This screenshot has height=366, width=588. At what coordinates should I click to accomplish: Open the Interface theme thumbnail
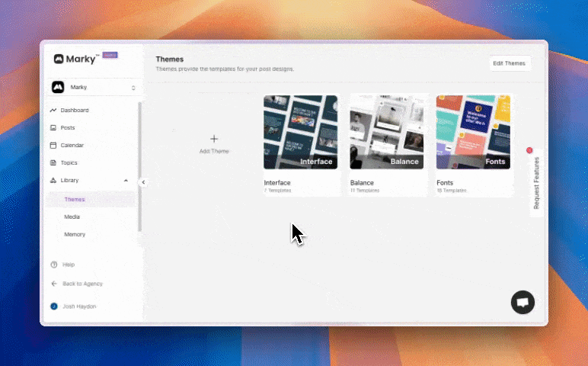(x=301, y=132)
